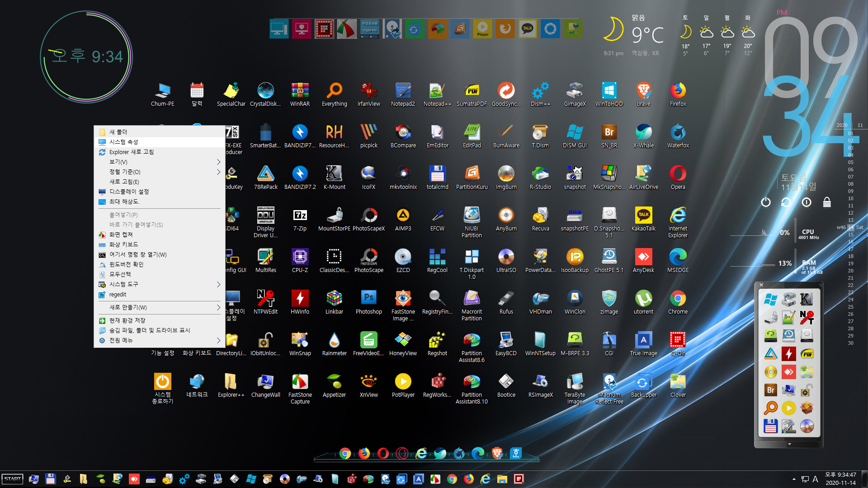This screenshot has height=488, width=868.
Task: Launch IrfanView from the desktop
Action: point(369,94)
